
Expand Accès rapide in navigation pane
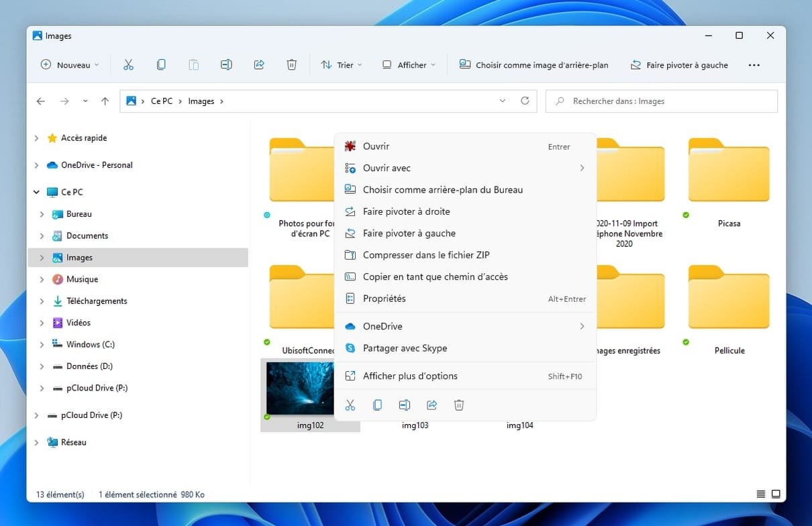[36, 138]
